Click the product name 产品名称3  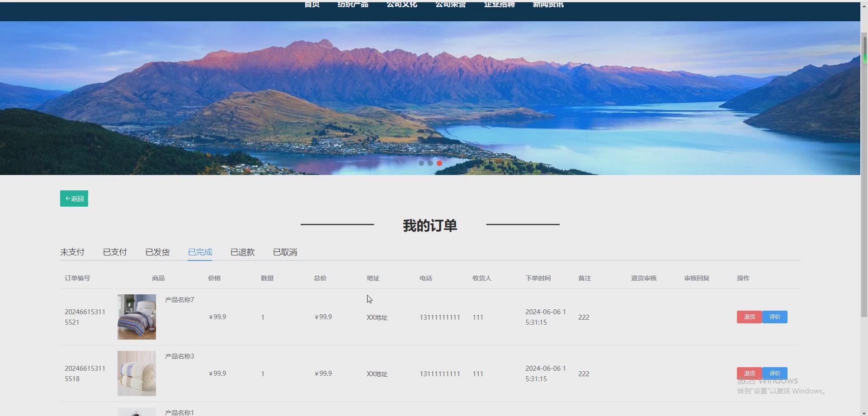[179, 356]
